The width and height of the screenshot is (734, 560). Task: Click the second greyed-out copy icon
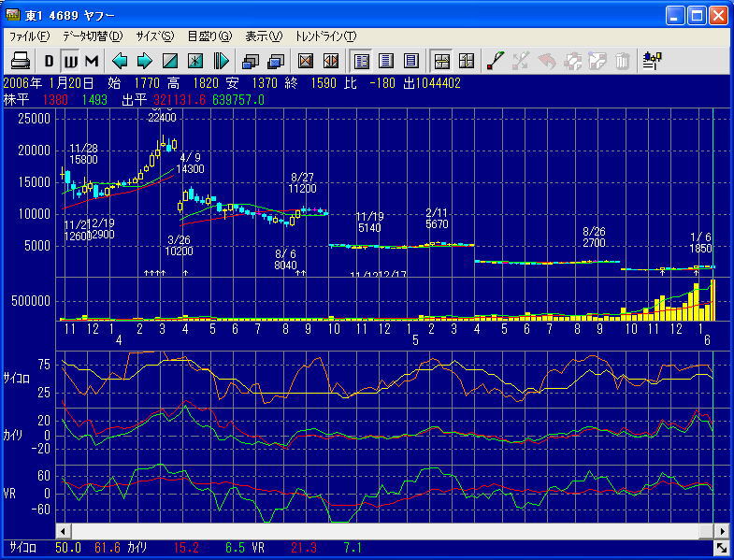pos(597,61)
